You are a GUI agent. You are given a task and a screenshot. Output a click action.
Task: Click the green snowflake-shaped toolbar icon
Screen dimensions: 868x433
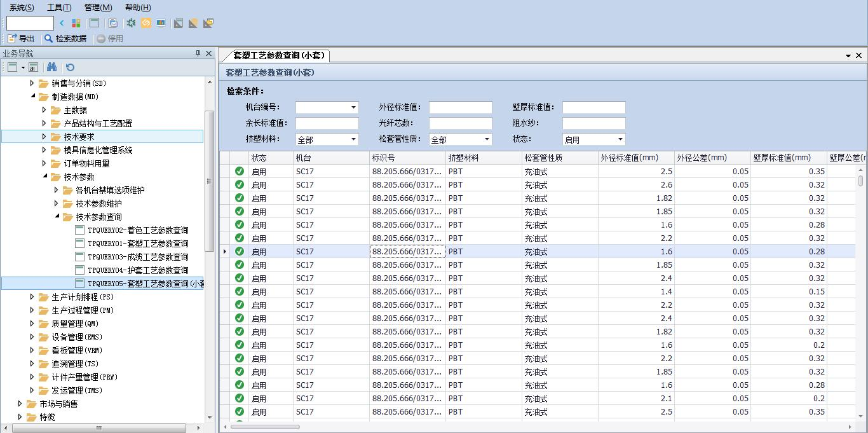click(131, 24)
